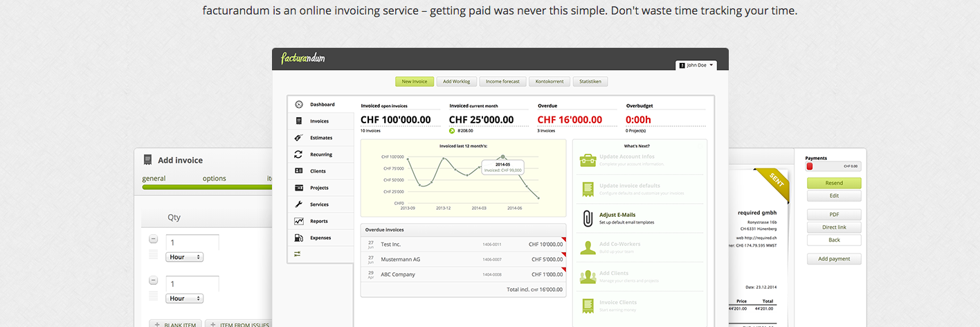Open the Mustermann AG overdue invoice row
Image resolution: width=980 pixels, height=327 pixels.
(x=464, y=259)
